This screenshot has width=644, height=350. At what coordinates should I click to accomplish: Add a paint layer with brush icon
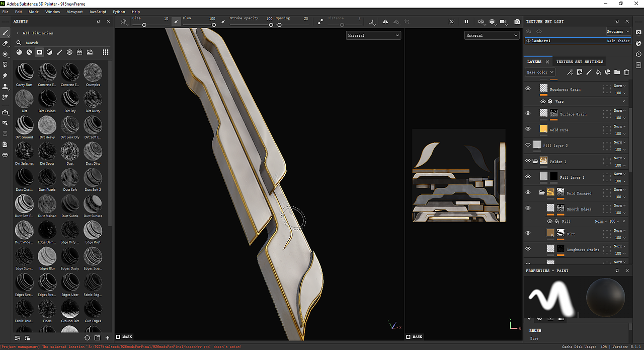pos(589,72)
